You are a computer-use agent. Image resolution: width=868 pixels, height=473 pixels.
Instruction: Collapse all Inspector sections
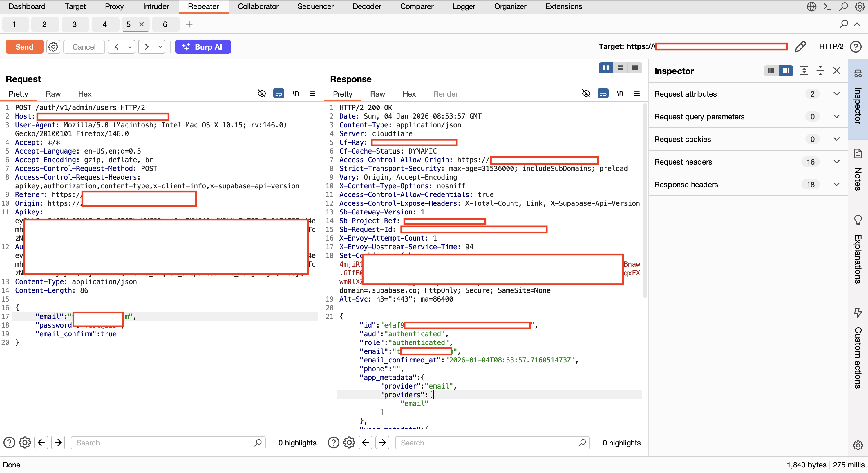tap(820, 71)
